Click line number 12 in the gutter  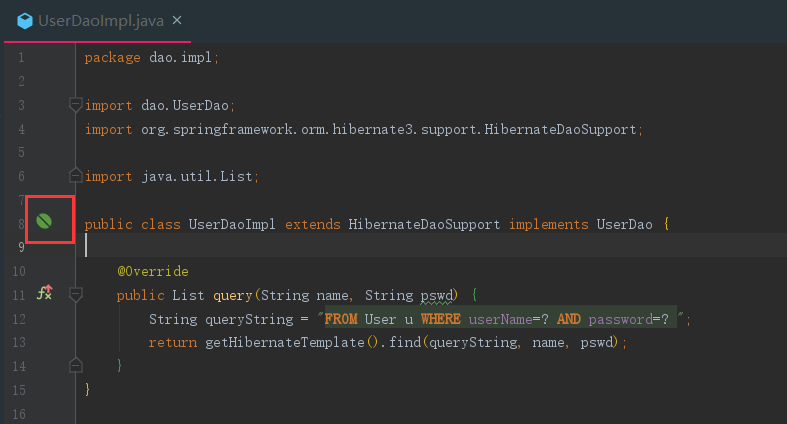[19, 319]
